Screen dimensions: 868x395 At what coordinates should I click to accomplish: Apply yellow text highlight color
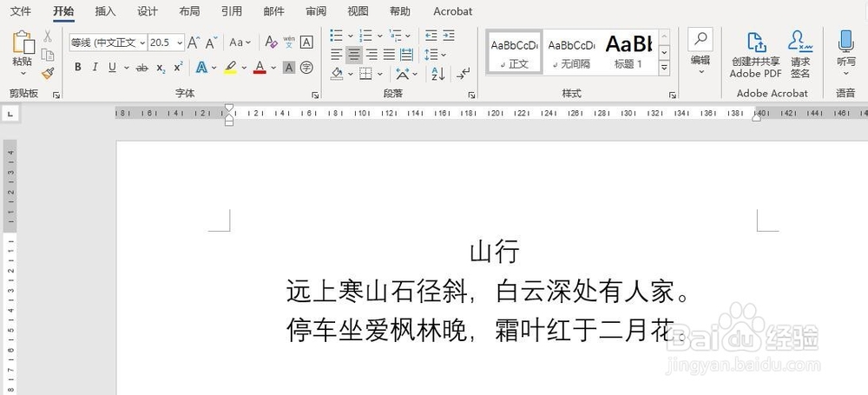230,68
